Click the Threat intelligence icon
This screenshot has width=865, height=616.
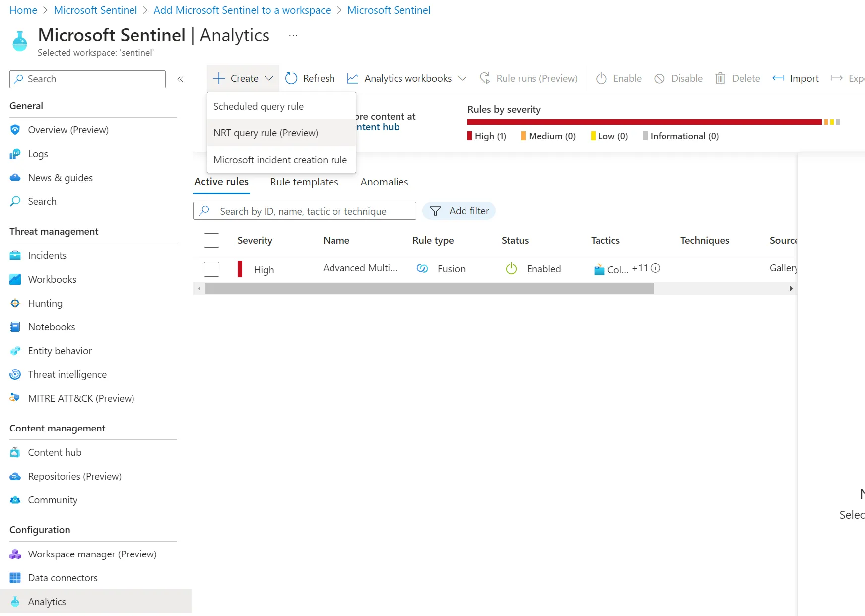pyautogui.click(x=15, y=374)
